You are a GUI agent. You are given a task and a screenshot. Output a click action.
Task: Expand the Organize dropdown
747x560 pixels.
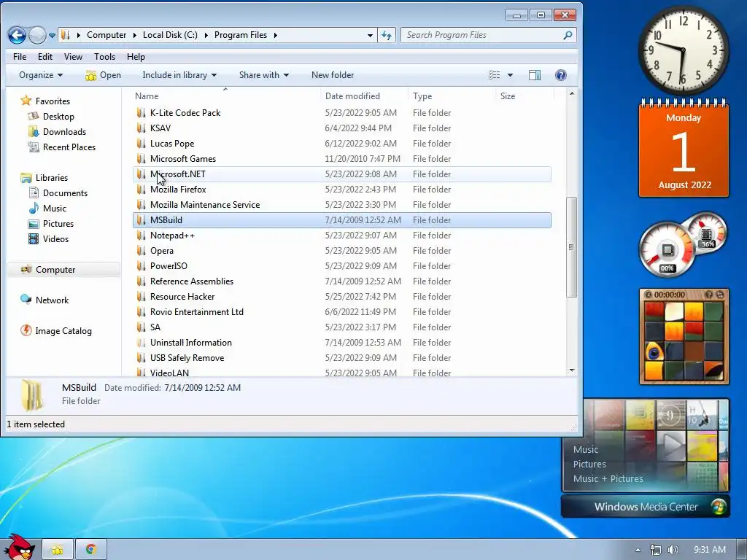pyautogui.click(x=41, y=75)
